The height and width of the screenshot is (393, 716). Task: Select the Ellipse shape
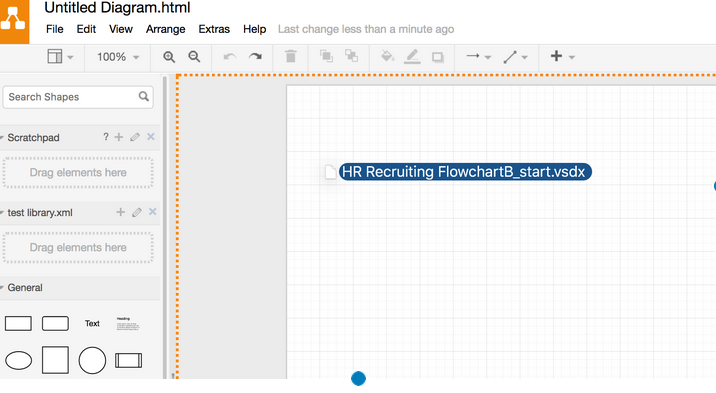pyautogui.click(x=19, y=361)
